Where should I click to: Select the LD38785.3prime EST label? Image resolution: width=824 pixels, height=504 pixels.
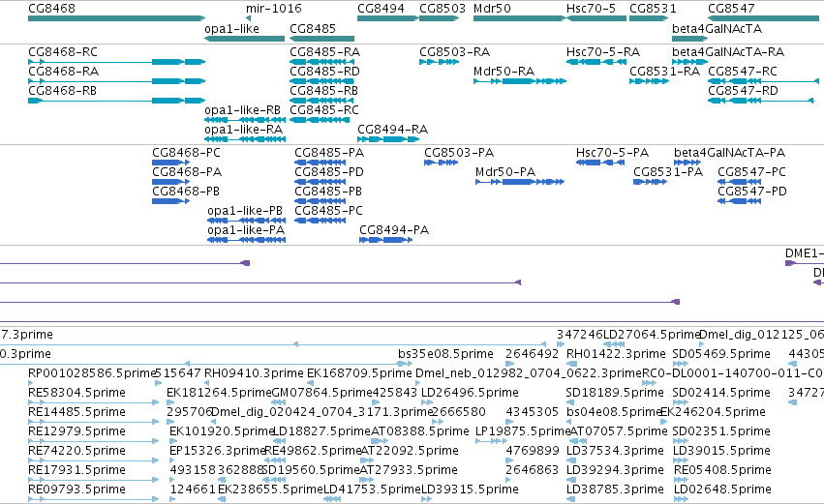point(616,489)
